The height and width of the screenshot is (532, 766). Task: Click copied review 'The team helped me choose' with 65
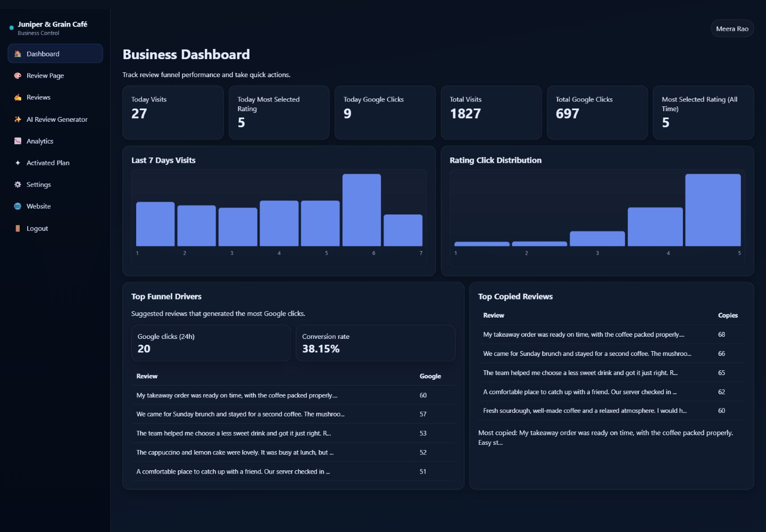tap(611, 373)
